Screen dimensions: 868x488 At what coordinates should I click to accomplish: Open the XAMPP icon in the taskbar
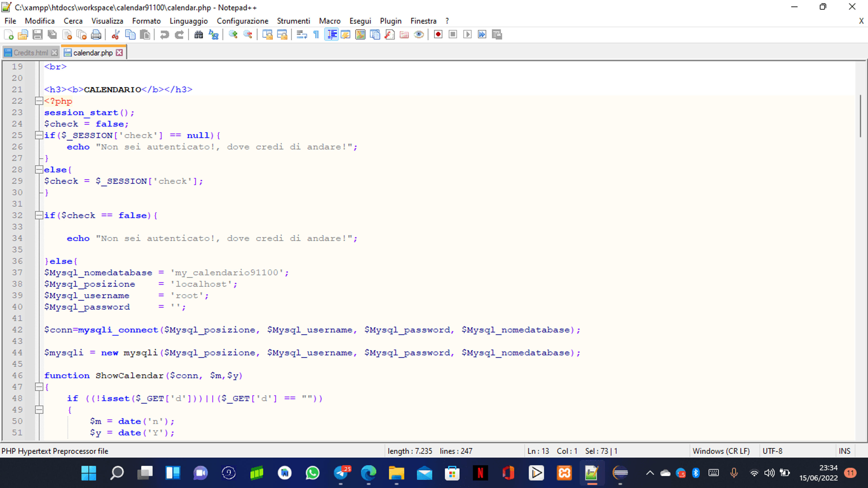coord(564,473)
